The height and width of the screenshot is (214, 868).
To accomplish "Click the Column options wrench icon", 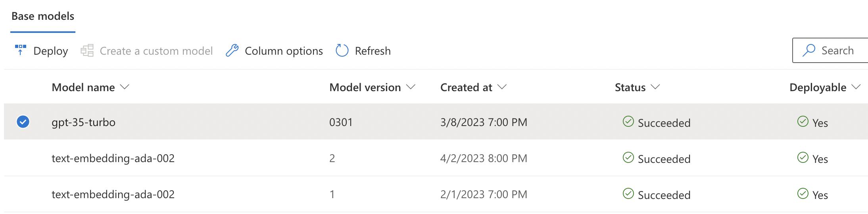I will pos(232,51).
